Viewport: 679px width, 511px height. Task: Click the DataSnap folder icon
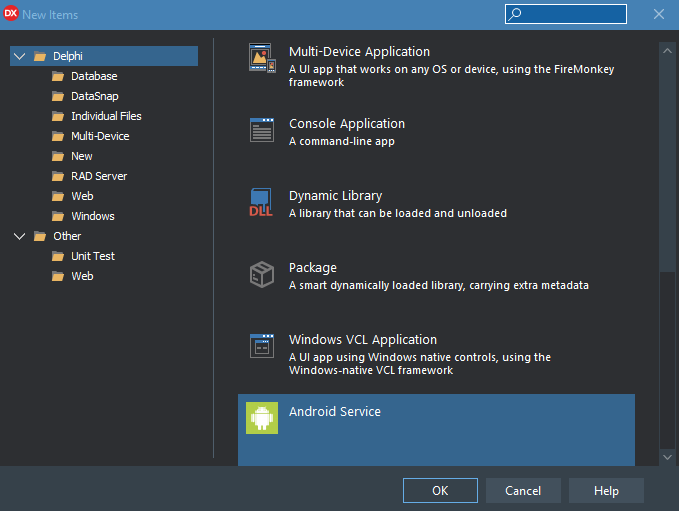tap(58, 96)
